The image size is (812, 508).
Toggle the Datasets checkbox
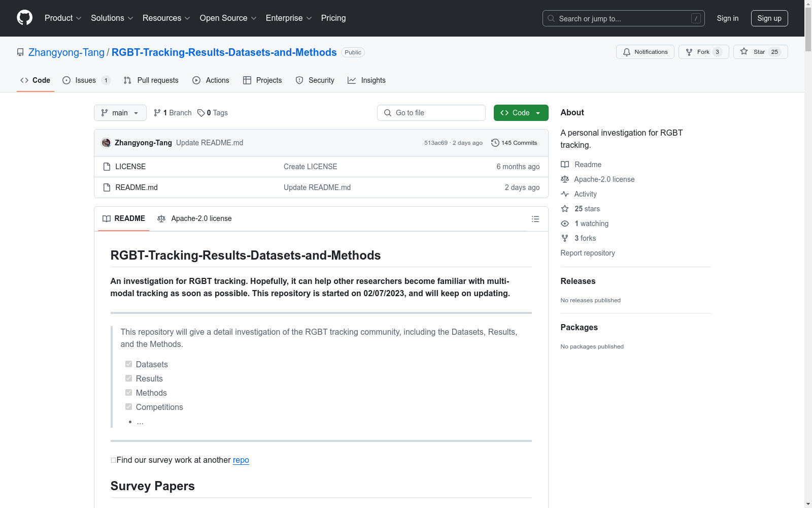point(128,364)
